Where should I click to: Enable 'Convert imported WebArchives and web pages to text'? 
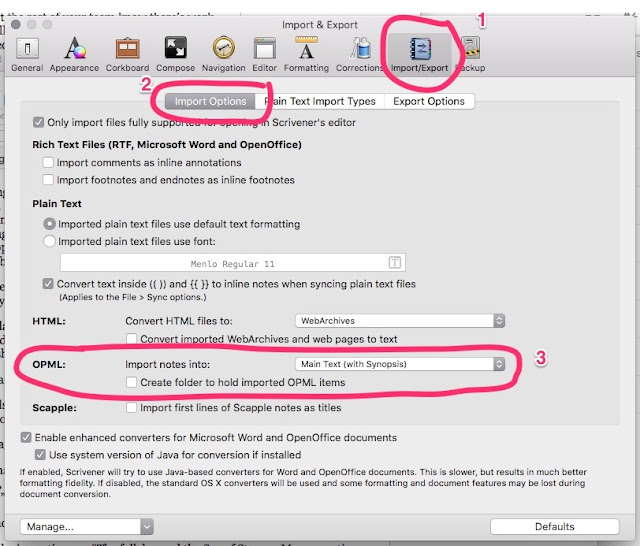coord(131,339)
